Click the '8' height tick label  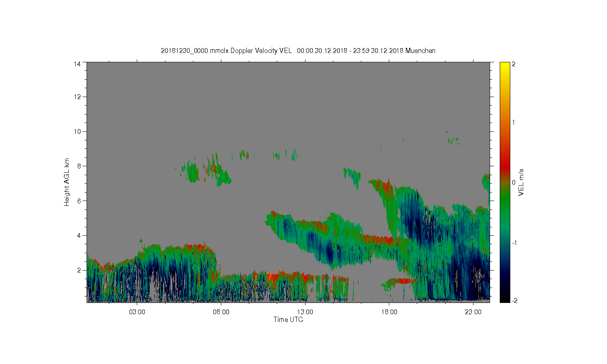(x=79, y=166)
